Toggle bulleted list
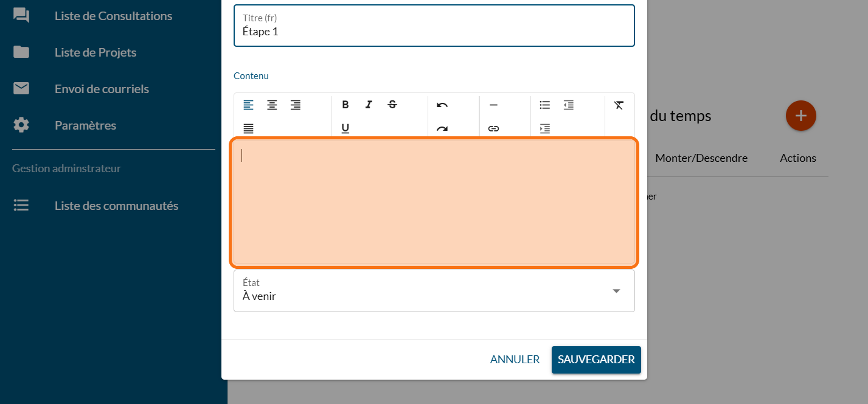Viewport: 868px width, 404px height. tap(545, 105)
